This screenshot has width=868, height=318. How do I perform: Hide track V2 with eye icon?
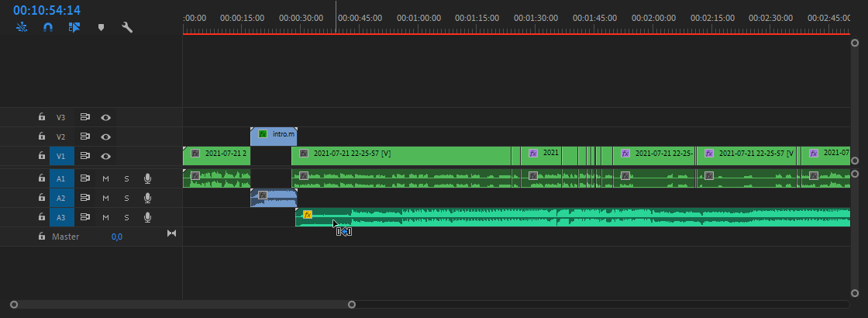coord(105,137)
